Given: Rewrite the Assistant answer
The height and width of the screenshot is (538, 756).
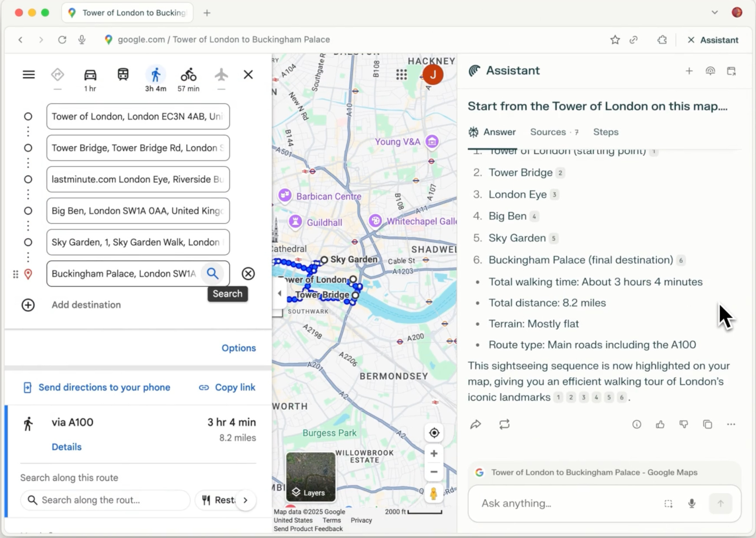Looking at the screenshot, I should [x=504, y=424].
